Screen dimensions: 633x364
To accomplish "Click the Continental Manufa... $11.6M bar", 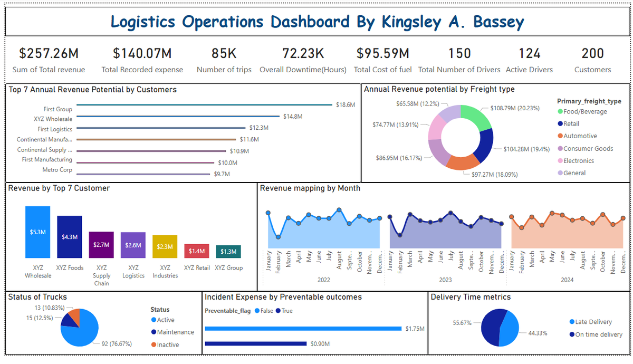I will coord(157,139).
